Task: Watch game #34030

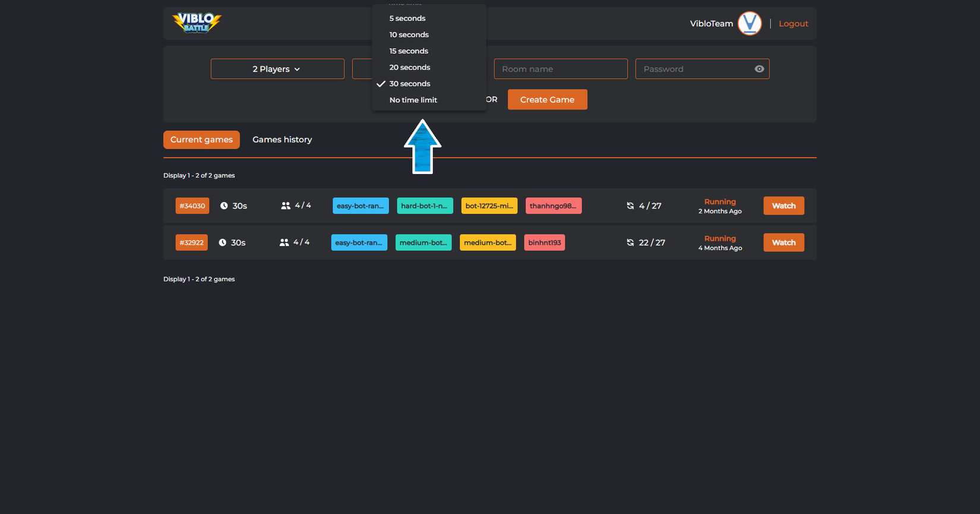Action: click(x=783, y=206)
